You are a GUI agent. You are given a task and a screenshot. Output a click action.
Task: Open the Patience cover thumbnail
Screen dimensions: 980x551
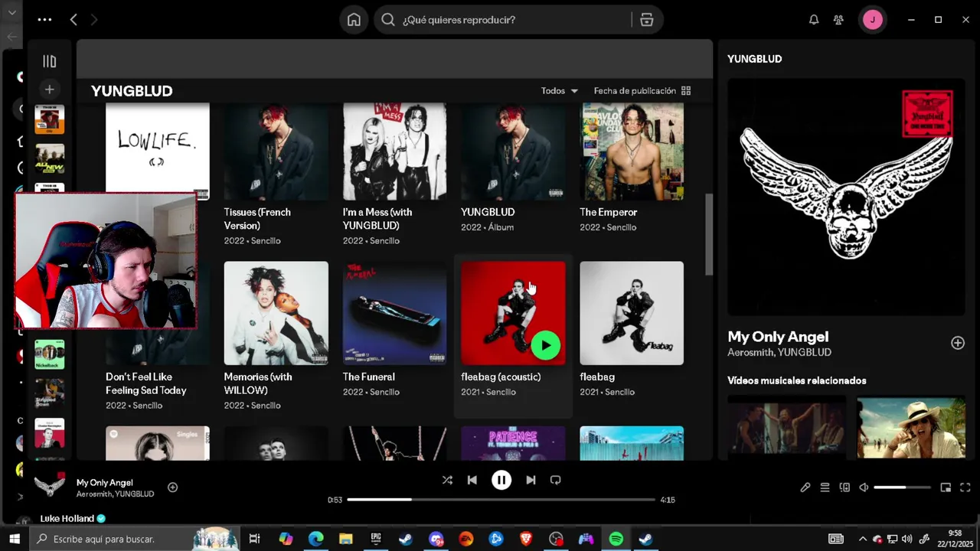pyautogui.click(x=514, y=443)
